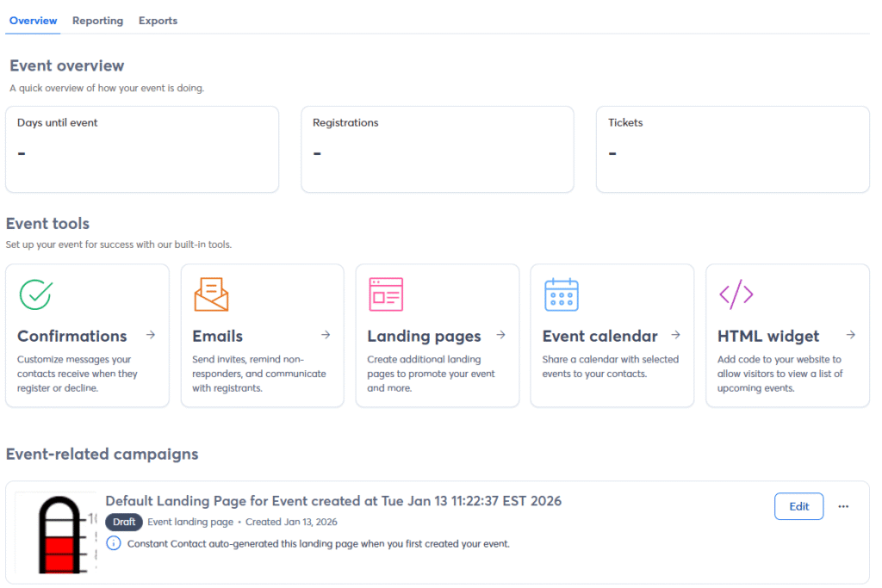Click the arrow on the Emails card
882x588 pixels.
(325, 337)
